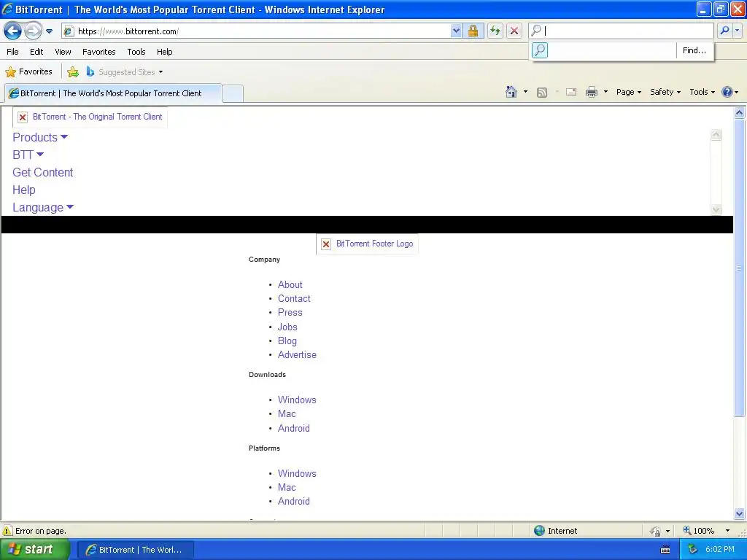Stop loading with the red X icon

pos(514,31)
